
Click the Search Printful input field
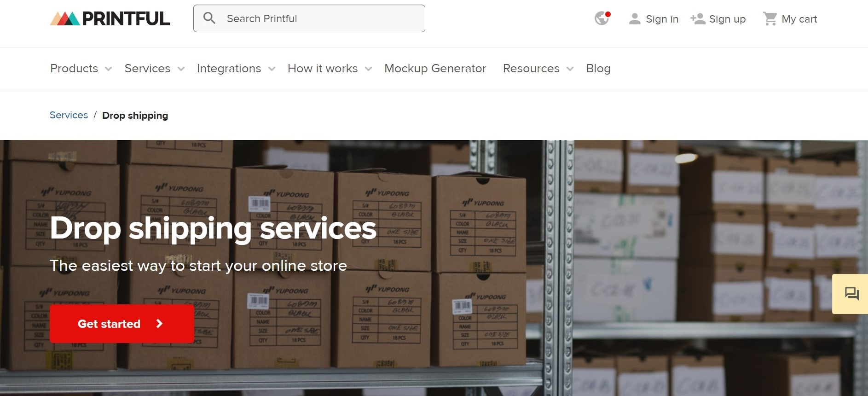tap(309, 18)
